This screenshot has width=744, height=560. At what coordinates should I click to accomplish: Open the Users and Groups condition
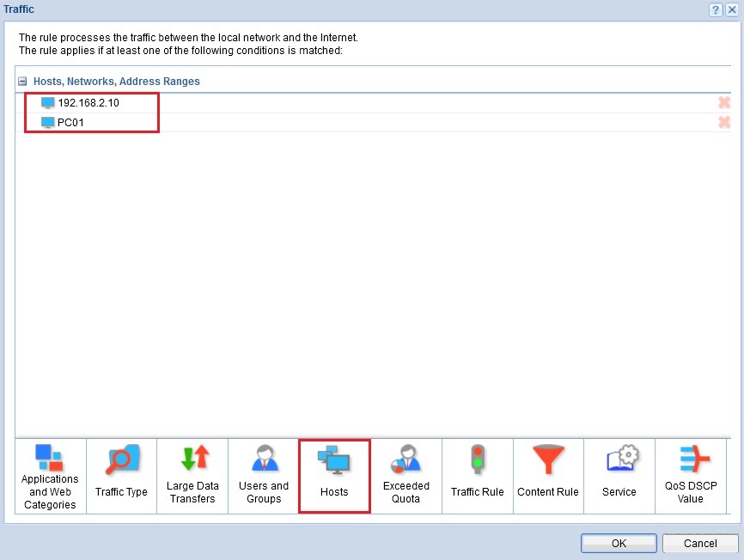[x=263, y=476]
